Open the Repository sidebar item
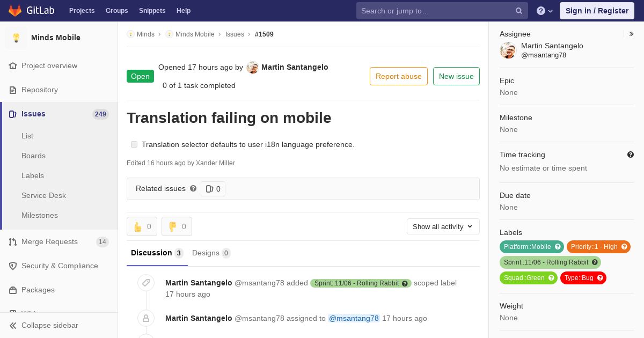Image resolution: width=644 pixels, height=338 pixels. point(40,90)
